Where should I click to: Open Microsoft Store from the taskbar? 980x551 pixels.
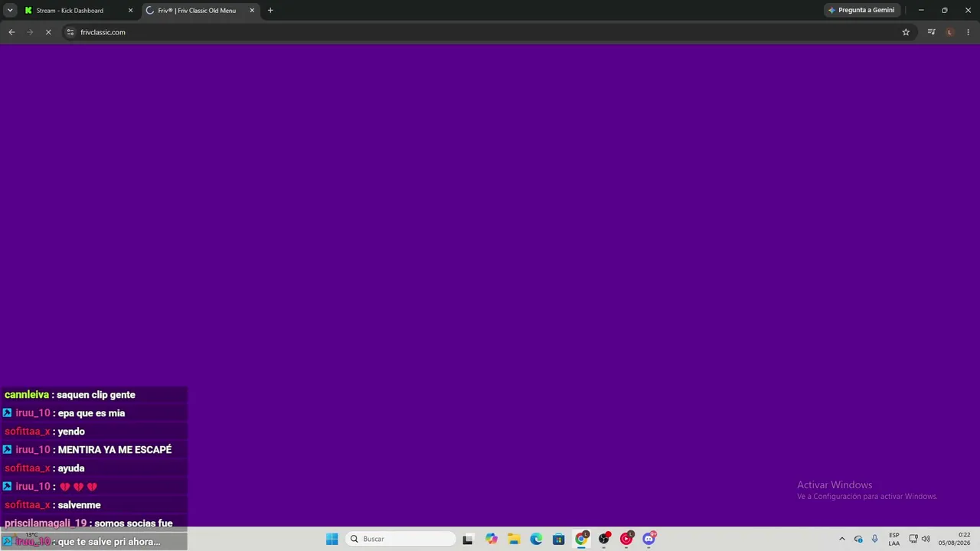click(559, 539)
